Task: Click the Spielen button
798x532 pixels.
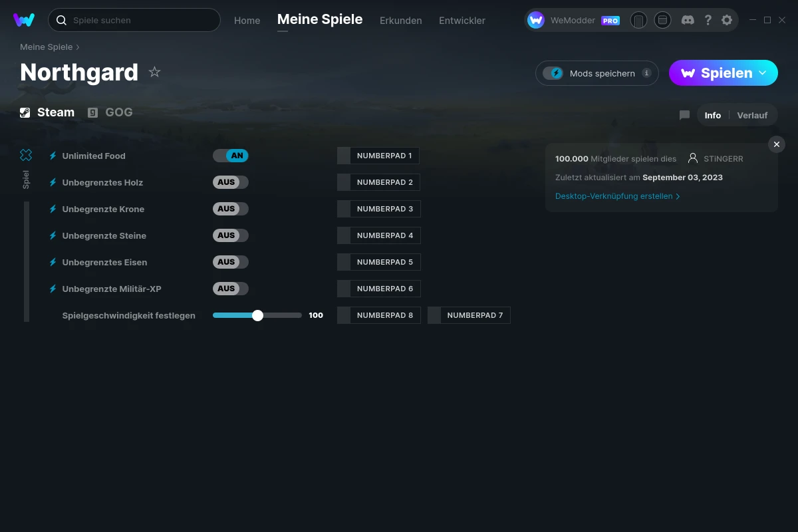Action: click(x=724, y=73)
